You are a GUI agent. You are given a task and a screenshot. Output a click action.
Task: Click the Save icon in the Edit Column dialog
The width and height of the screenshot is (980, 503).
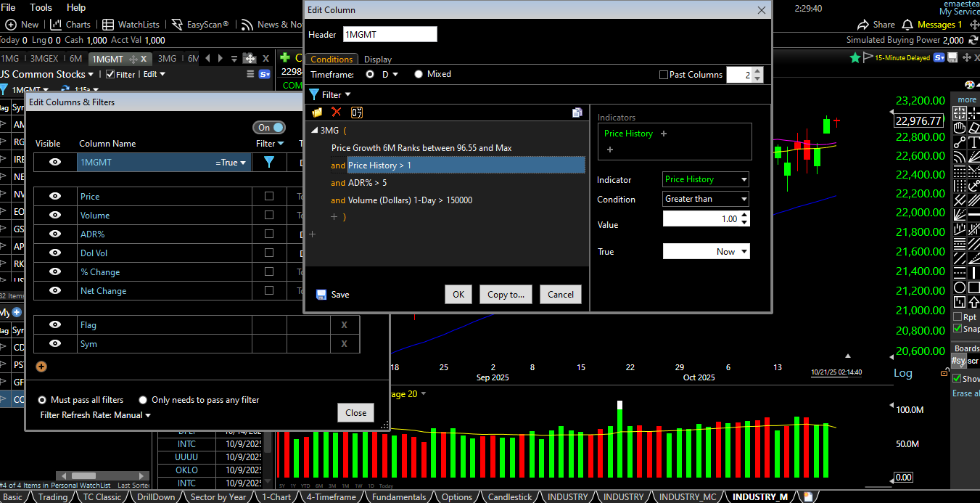tap(320, 294)
